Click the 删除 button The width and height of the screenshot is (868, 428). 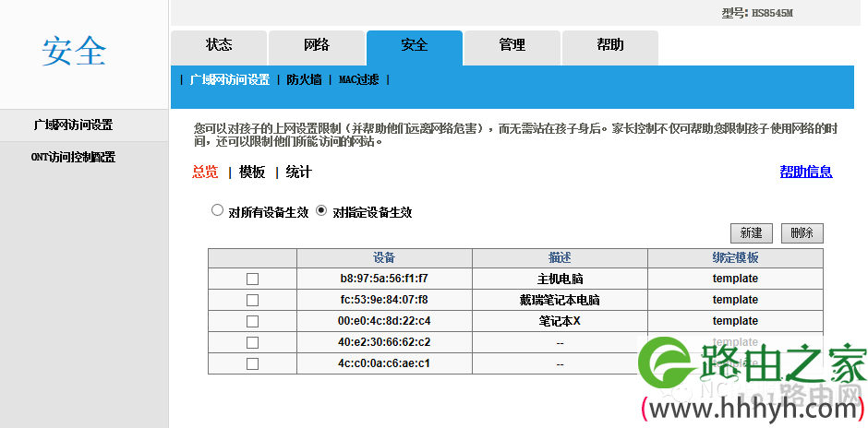[x=802, y=233]
